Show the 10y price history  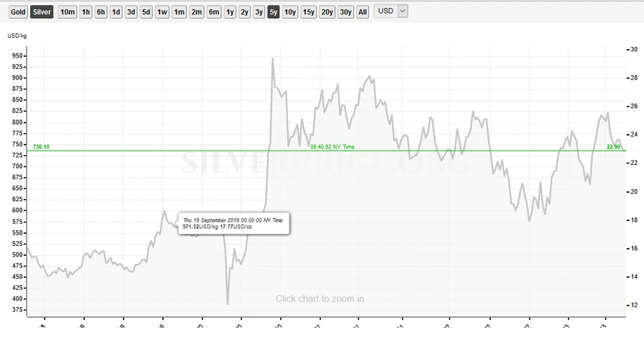point(290,12)
